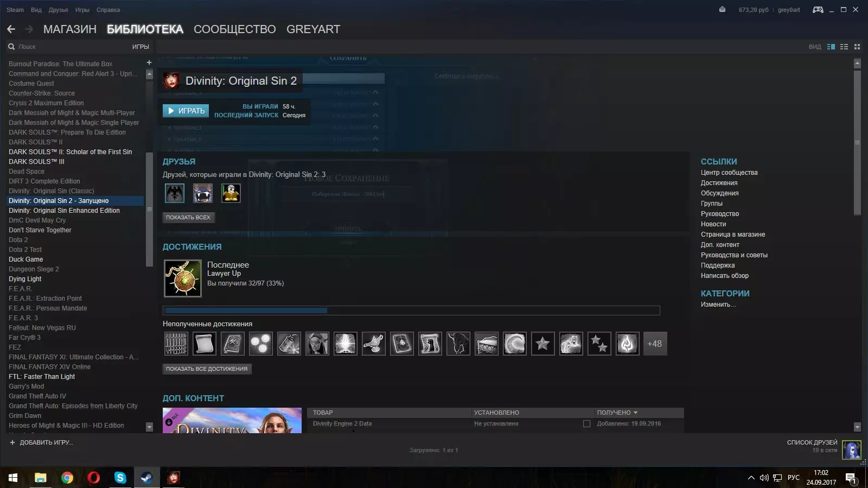
Task: Switch to the Divinity game taskbar icon
Action: click(174, 478)
